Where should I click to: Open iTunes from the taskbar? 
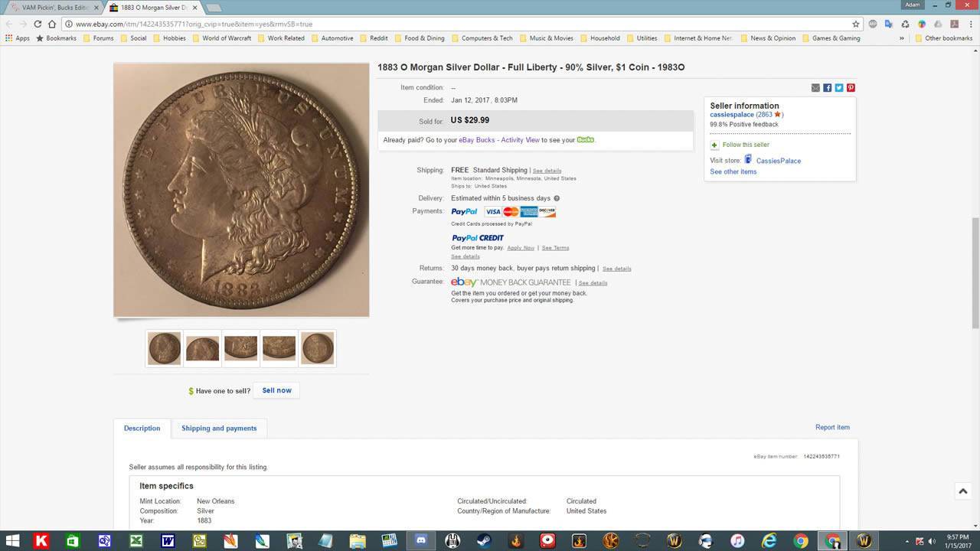[x=737, y=541]
